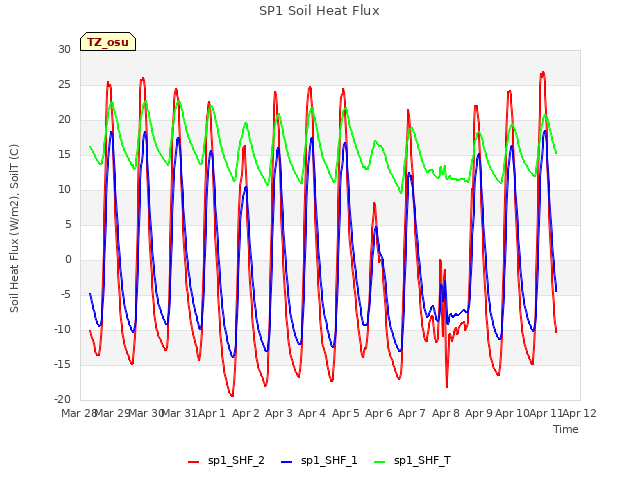The width and height of the screenshot is (640, 480).
Task: Toggle the sp1_SHF_2 legend entry
Action: 226,461
